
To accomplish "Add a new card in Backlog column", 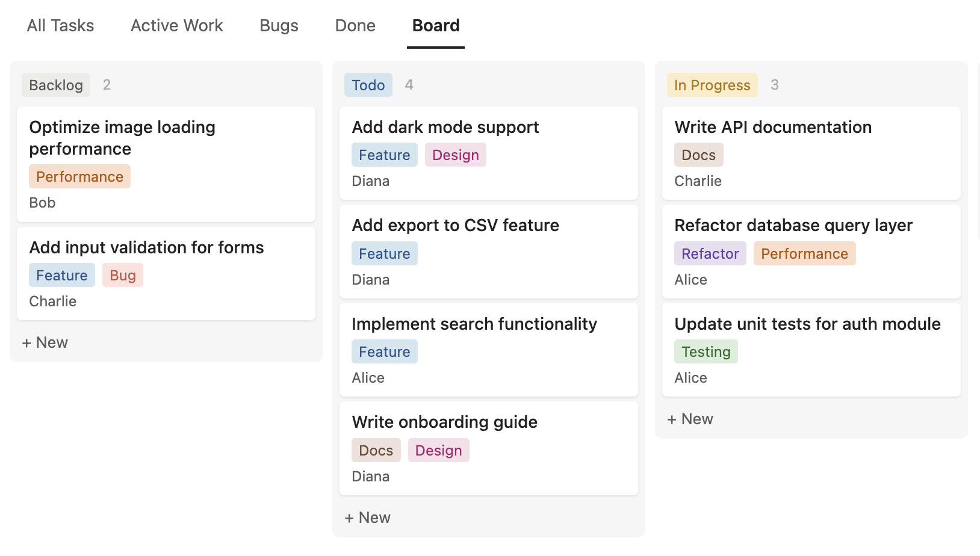I will (x=45, y=343).
